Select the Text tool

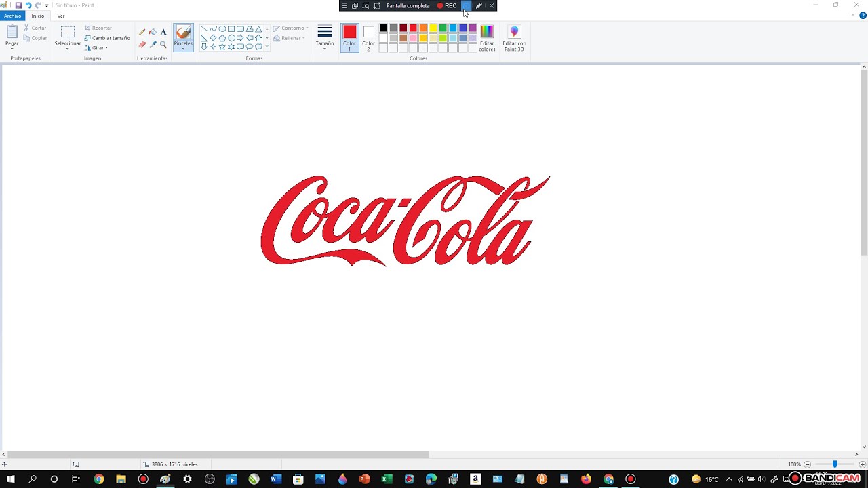(163, 32)
